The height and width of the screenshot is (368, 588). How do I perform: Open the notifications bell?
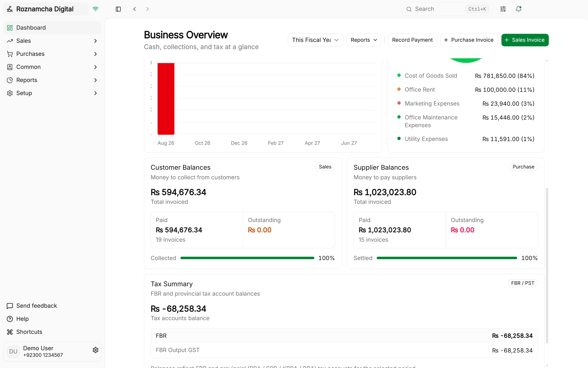click(519, 9)
